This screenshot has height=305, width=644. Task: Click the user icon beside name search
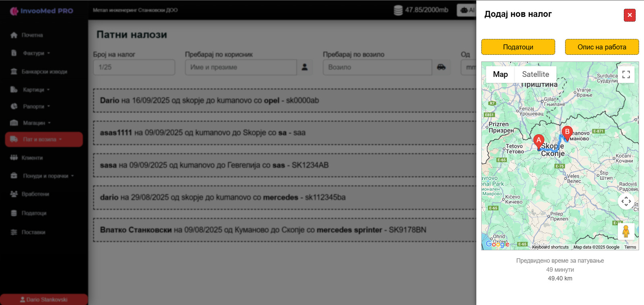pyautogui.click(x=305, y=67)
